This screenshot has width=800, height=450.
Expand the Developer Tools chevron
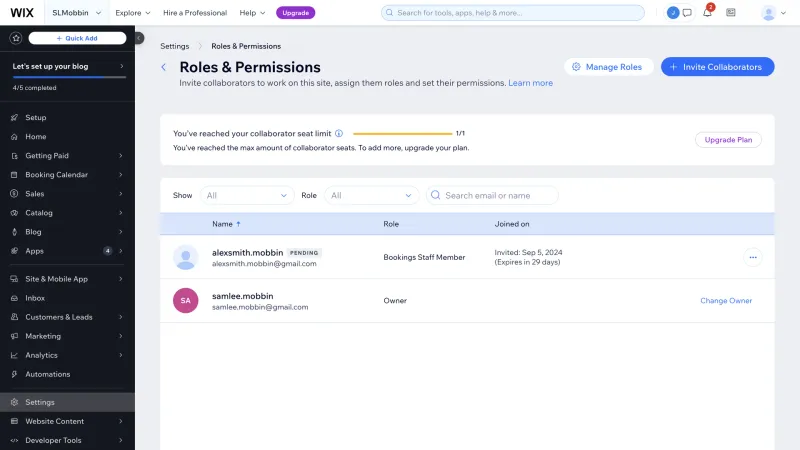(x=121, y=440)
